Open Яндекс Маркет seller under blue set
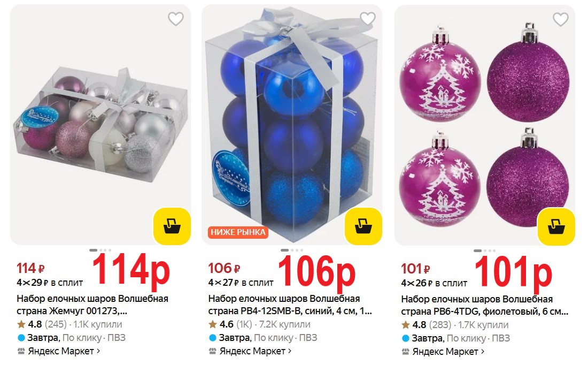This screenshot has width=588, height=372. click(250, 351)
